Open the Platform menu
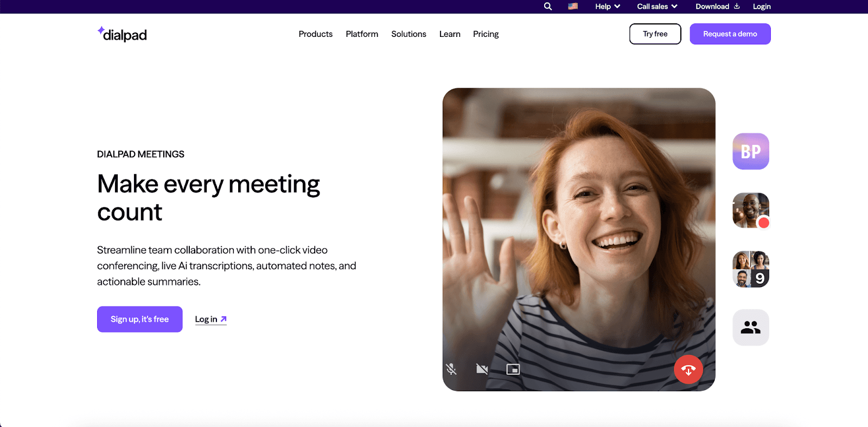Image resolution: width=868 pixels, height=427 pixels. click(x=362, y=34)
